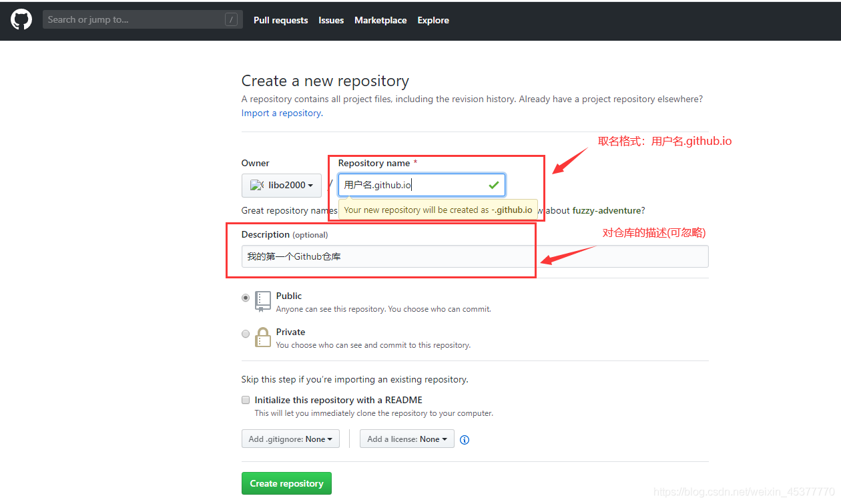Viewport: 841px width, 504px height.
Task: Click the slash shortcut icon in search
Action: pyautogui.click(x=231, y=19)
